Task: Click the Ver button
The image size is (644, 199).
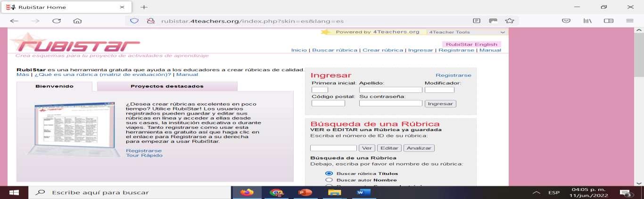Action: (367, 148)
